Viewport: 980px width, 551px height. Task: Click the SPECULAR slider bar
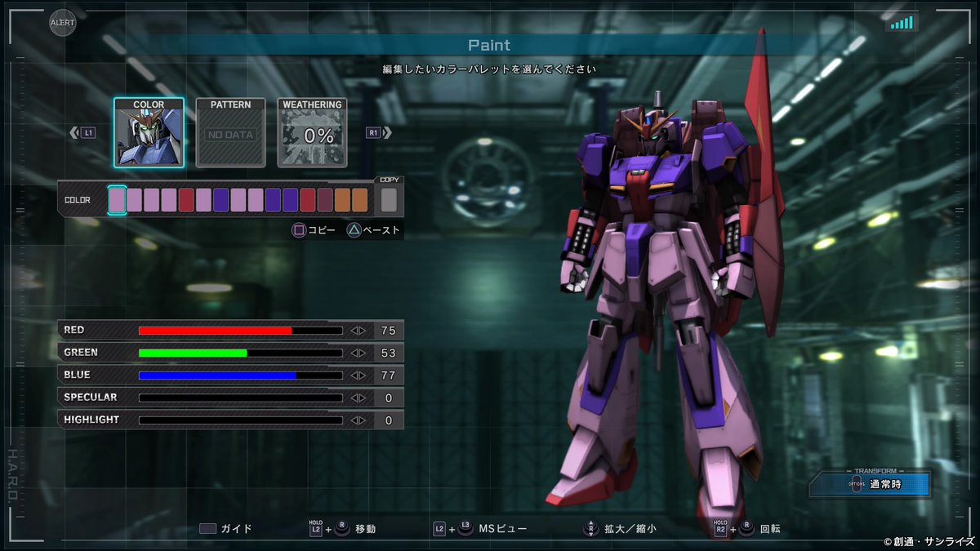click(x=241, y=398)
